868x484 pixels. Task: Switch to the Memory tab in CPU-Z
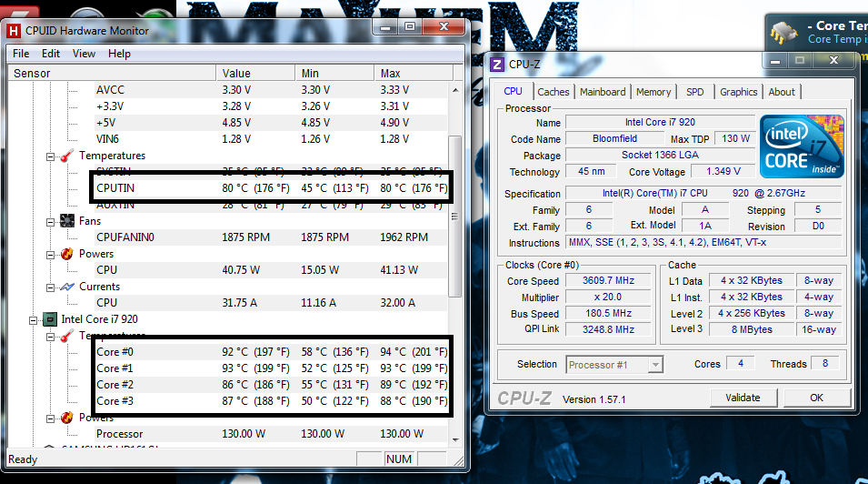(x=653, y=92)
